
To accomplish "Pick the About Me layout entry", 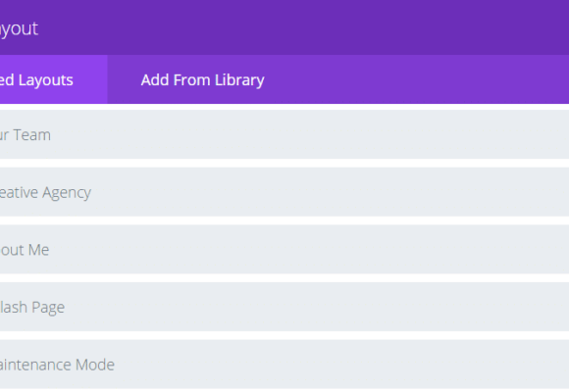I will [x=284, y=250].
